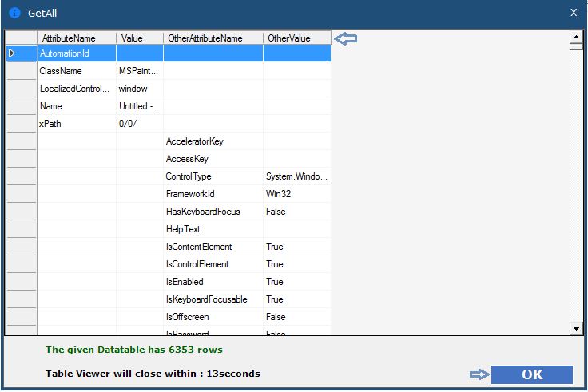The width and height of the screenshot is (588, 392).
Task: Sort by AttributeName column header
Action: (76, 38)
